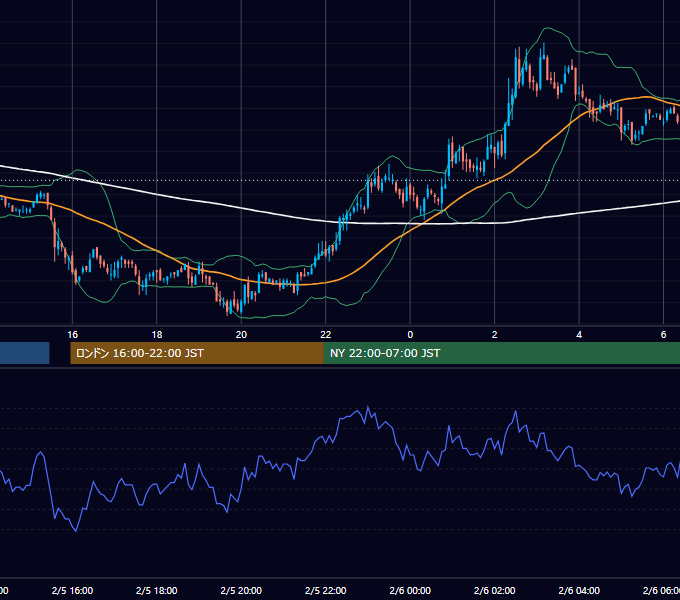Click the 0 hour label on chart axis

pyautogui.click(x=410, y=335)
